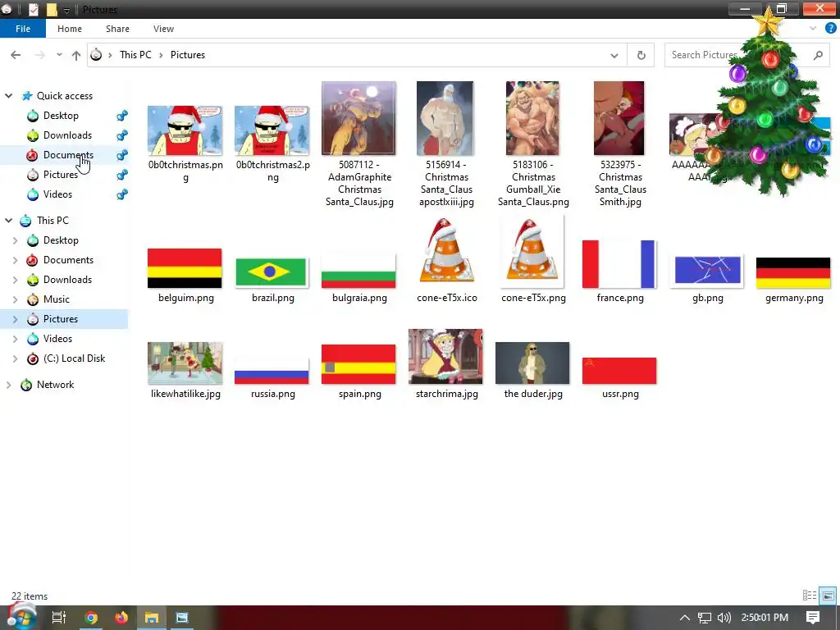This screenshot has width=840, height=630.
Task: Open the volume speaker icon
Action: (724, 618)
